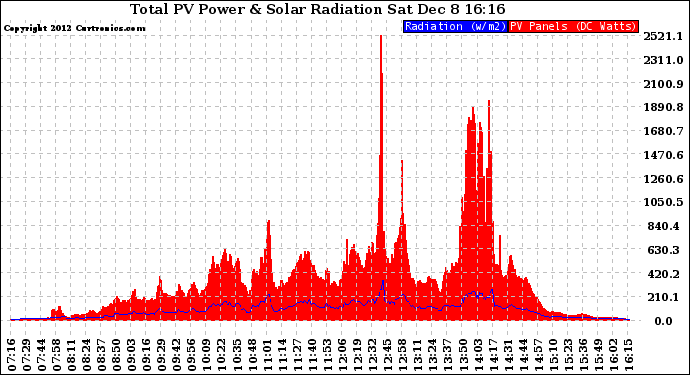
Task: Click the x-axis time label 07:44
Action: pyautogui.click(x=42, y=354)
